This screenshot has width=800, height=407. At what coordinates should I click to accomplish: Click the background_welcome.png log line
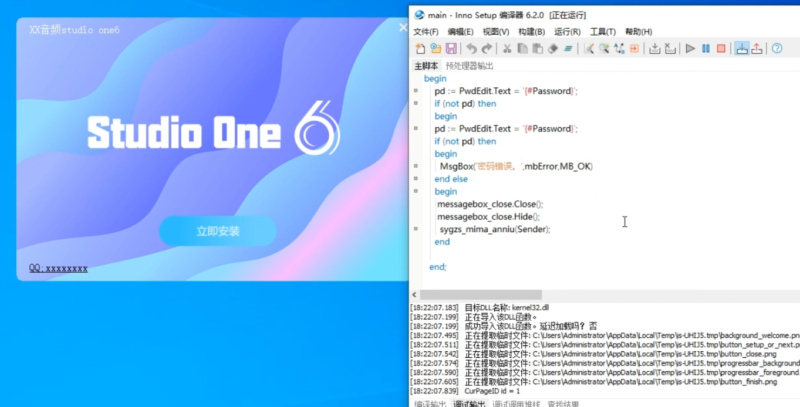605,336
